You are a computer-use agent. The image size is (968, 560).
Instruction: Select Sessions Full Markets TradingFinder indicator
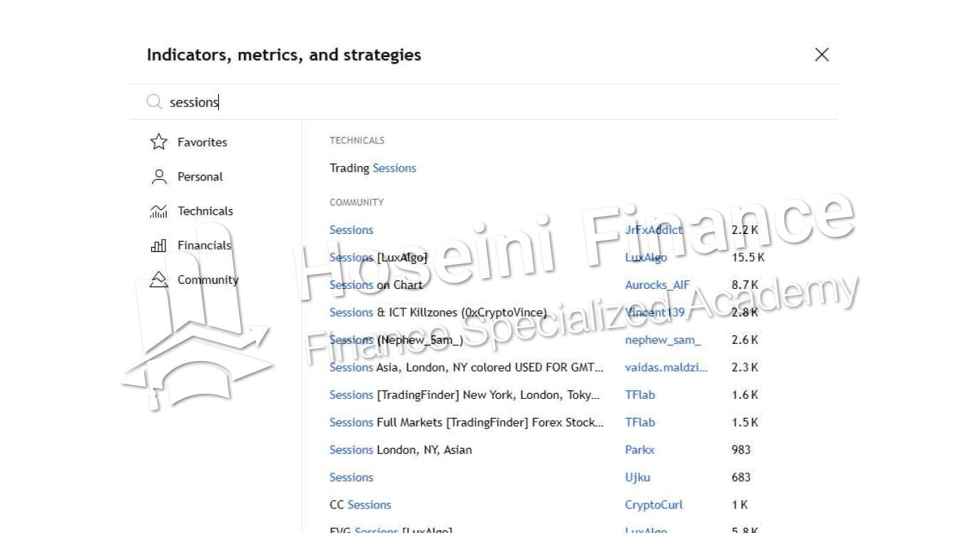click(467, 422)
